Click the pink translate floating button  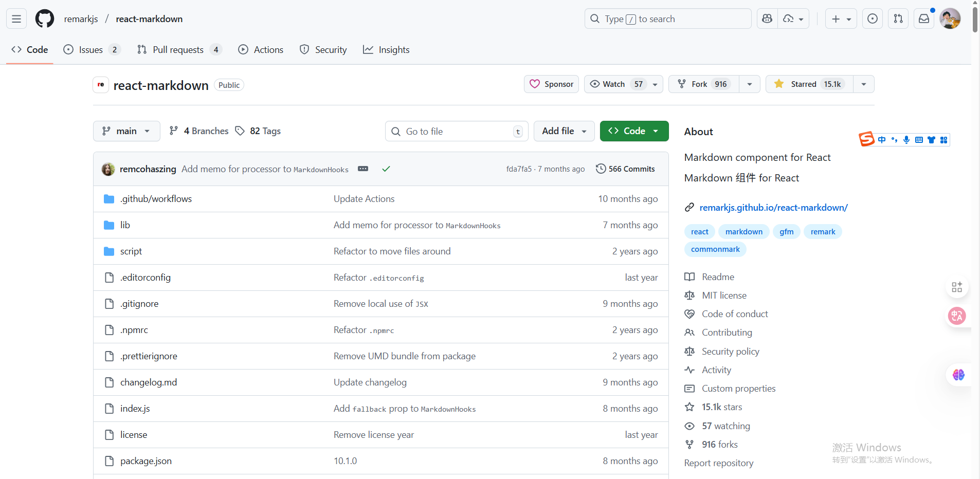pos(957,316)
